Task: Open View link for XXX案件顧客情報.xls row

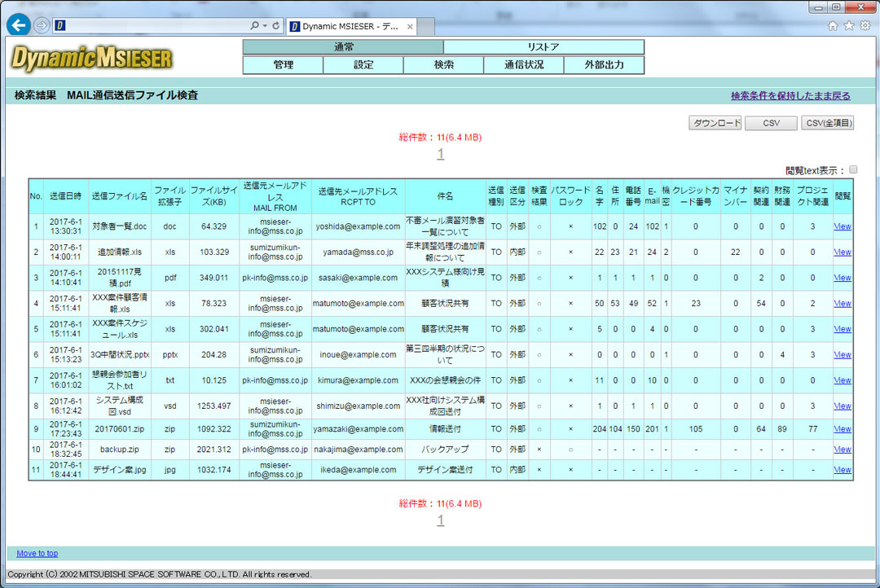Action: click(842, 304)
